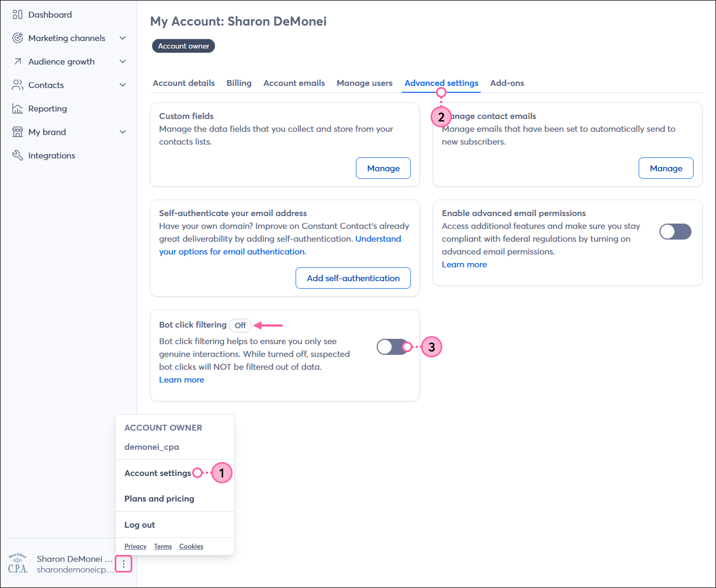Click My brand label in sidebar

[x=47, y=132]
